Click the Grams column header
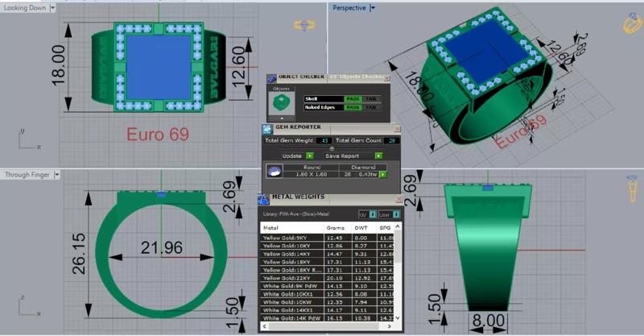This screenshot has width=644, height=336. tap(338, 228)
